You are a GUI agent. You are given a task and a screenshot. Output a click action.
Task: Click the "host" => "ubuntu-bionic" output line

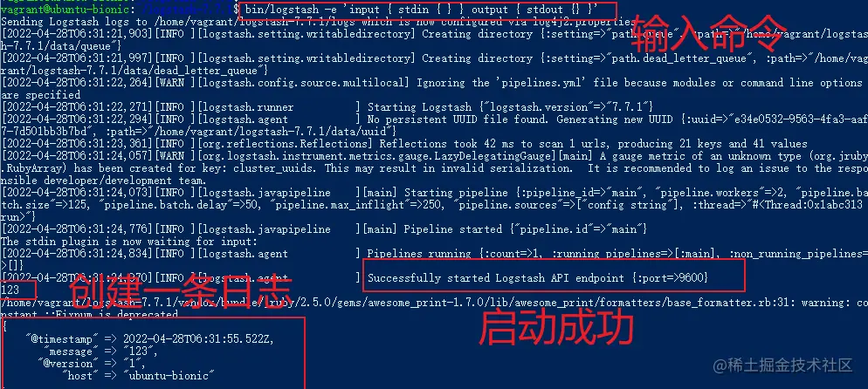[x=138, y=376]
